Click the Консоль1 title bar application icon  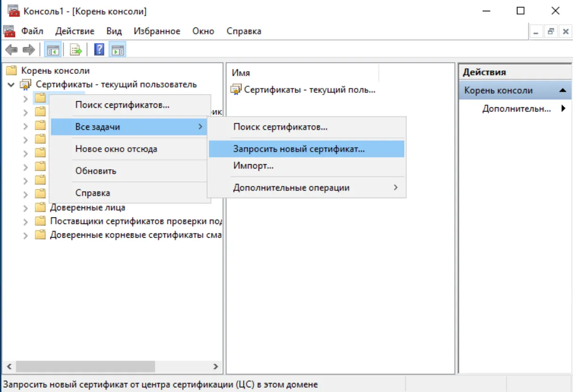click(x=13, y=10)
